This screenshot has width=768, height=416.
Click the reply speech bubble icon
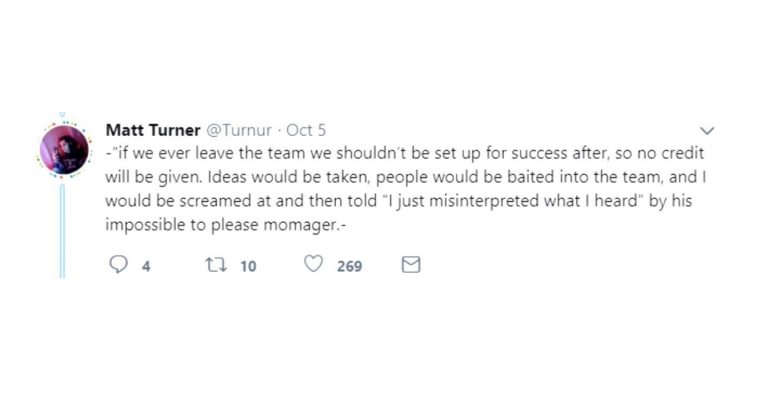click(x=118, y=265)
